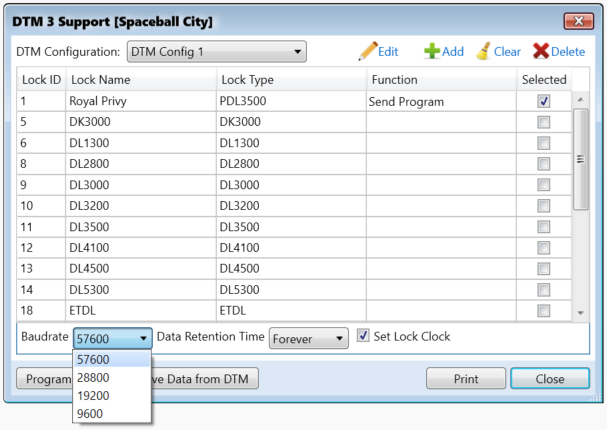The width and height of the screenshot is (607, 430).
Task: Select 19200 in the baudrate list
Action: pos(93,395)
